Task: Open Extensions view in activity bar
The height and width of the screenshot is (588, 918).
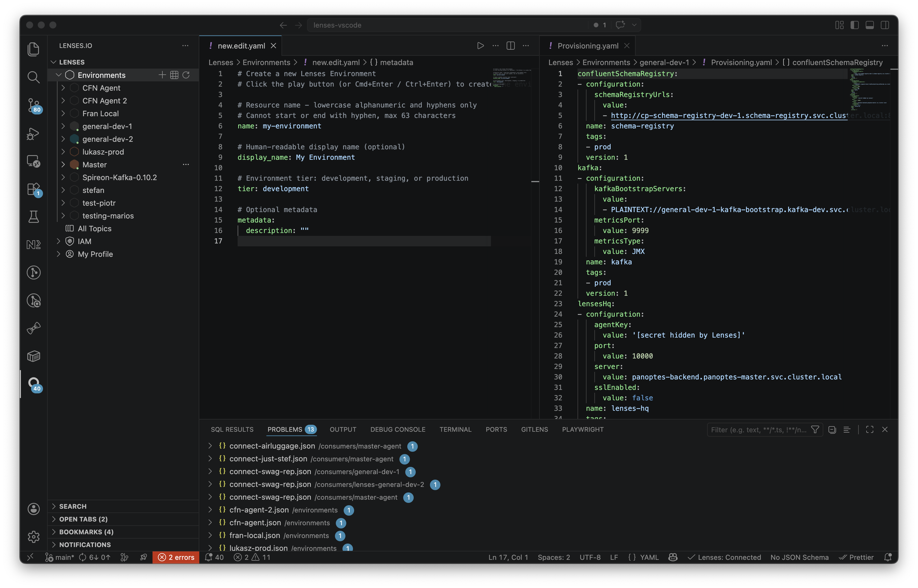Action: coord(34,189)
